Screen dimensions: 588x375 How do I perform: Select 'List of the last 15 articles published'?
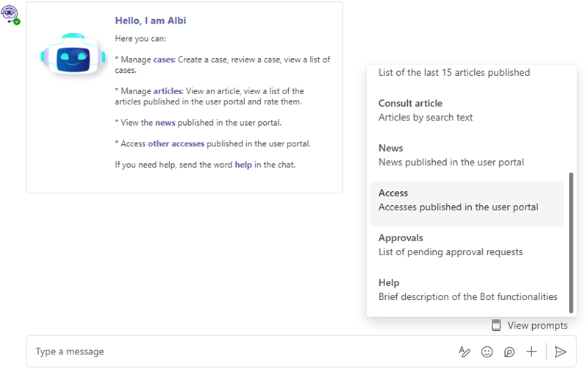click(454, 72)
